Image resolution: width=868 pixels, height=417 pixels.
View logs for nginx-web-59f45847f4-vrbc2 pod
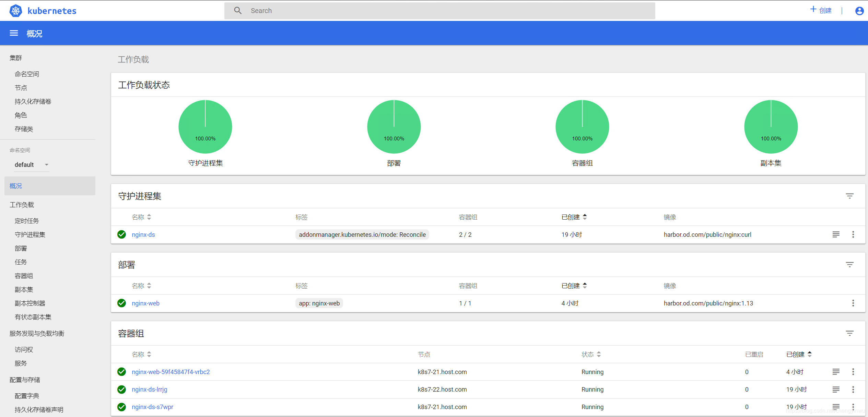pos(836,372)
